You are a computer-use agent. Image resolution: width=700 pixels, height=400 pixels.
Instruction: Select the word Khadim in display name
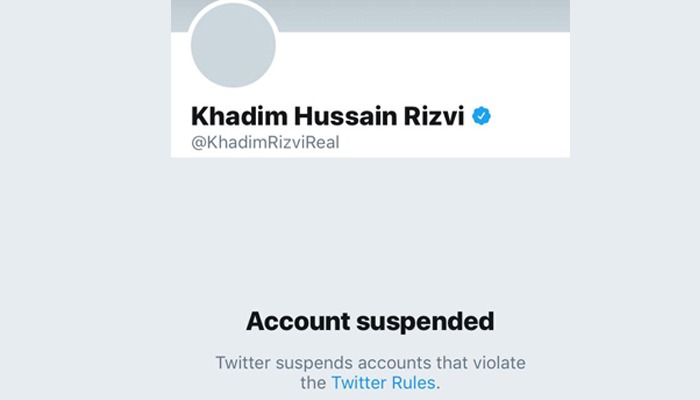[x=239, y=116]
